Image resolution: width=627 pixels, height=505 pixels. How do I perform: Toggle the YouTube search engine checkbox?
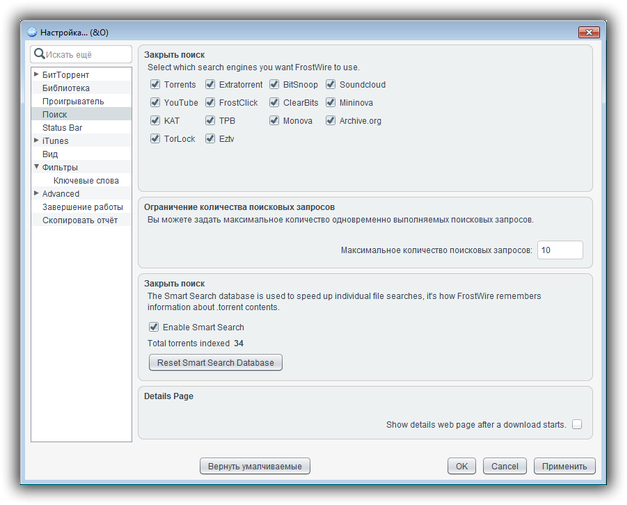[x=155, y=103]
